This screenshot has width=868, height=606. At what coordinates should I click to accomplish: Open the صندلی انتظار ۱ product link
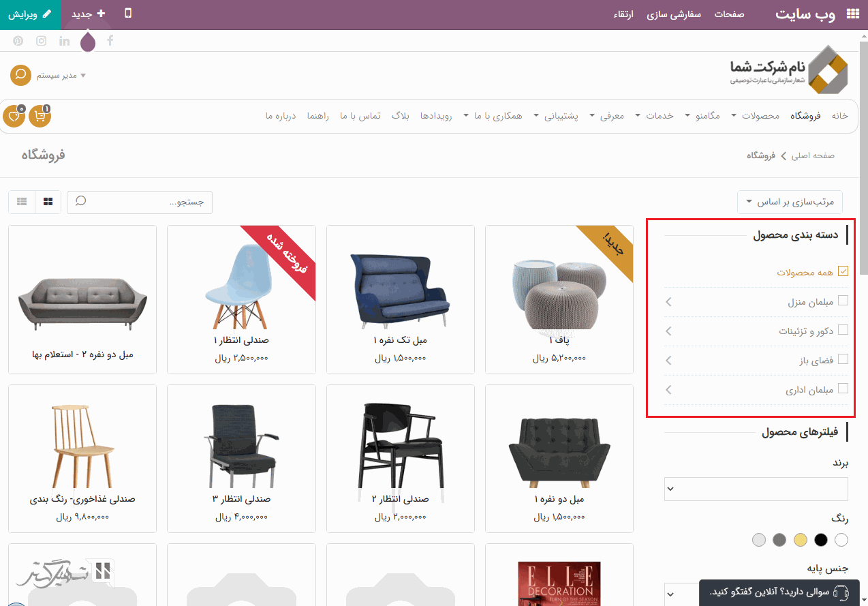tap(241, 340)
